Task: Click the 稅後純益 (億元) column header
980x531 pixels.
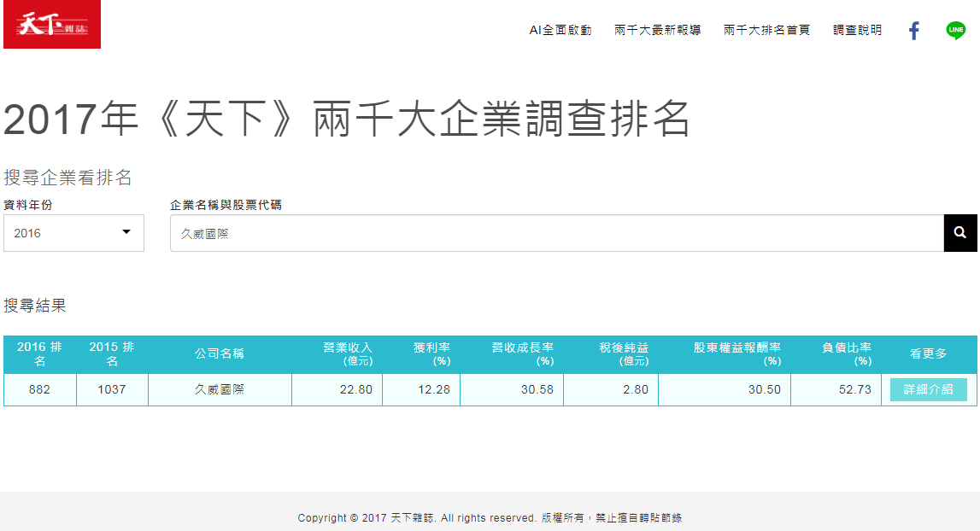Action: (x=611, y=354)
